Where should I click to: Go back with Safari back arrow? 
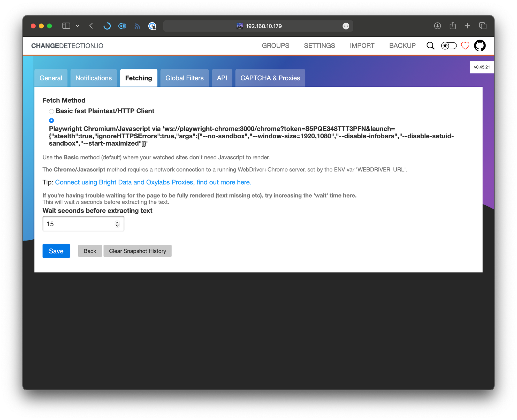pyautogui.click(x=91, y=26)
